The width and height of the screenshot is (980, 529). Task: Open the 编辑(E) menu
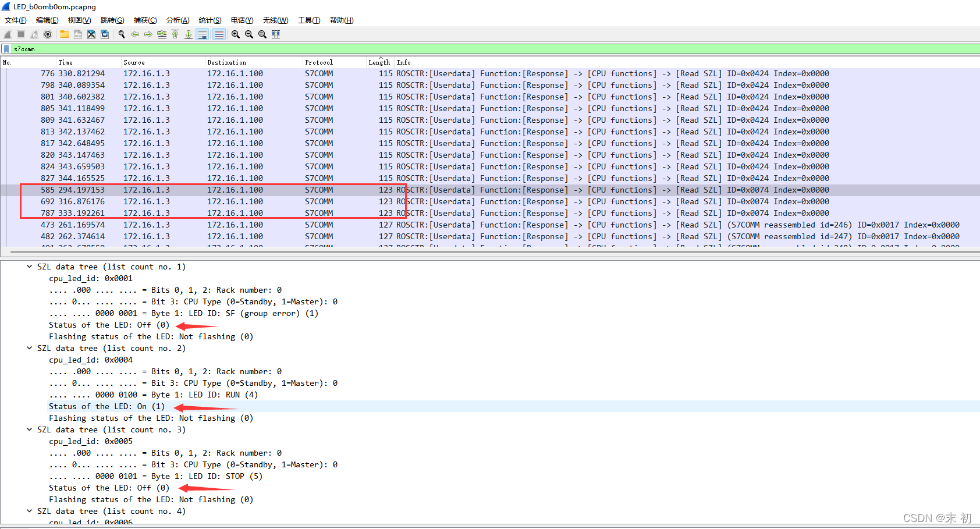click(47, 20)
